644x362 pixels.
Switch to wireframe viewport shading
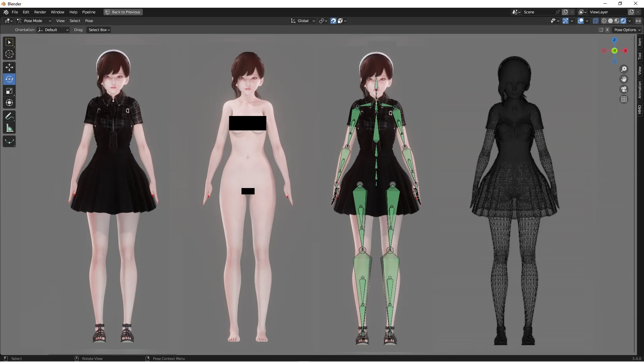point(604,21)
